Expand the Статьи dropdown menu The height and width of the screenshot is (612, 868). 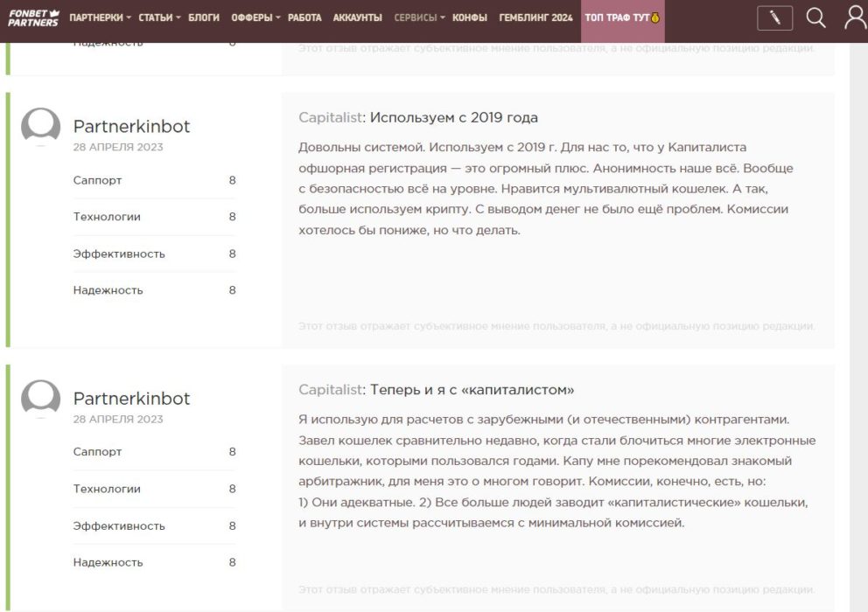pos(159,18)
